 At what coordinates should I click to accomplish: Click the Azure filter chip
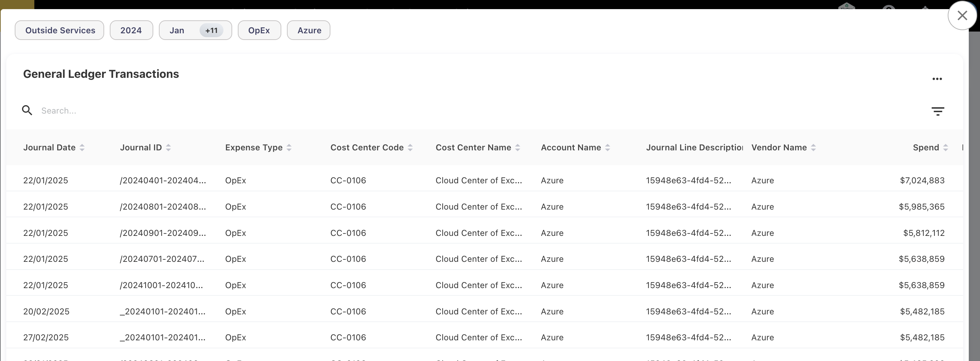[309, 30]
